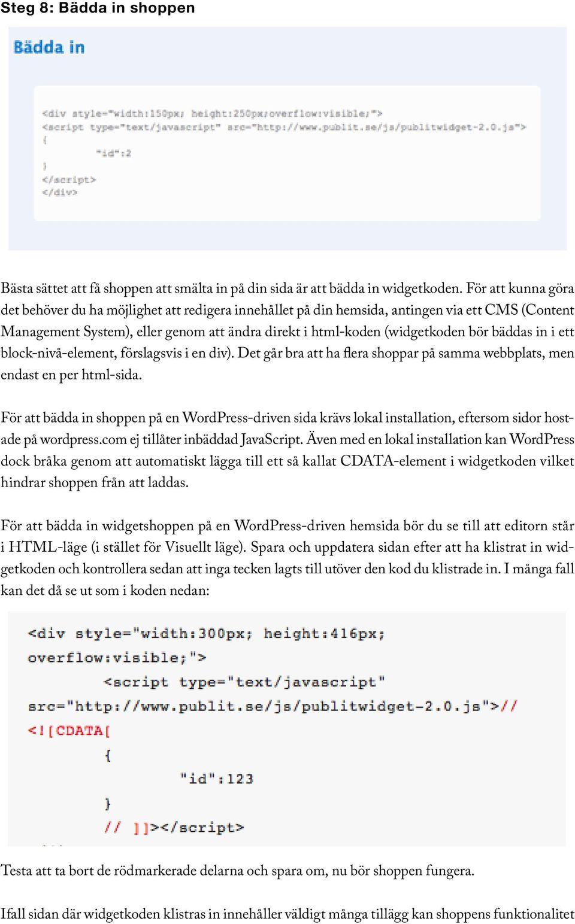
Task: Click 'src="http://www.publit.se/js/publitwidget-2.0.js"' line in lower code
Action: click(273, 706)
